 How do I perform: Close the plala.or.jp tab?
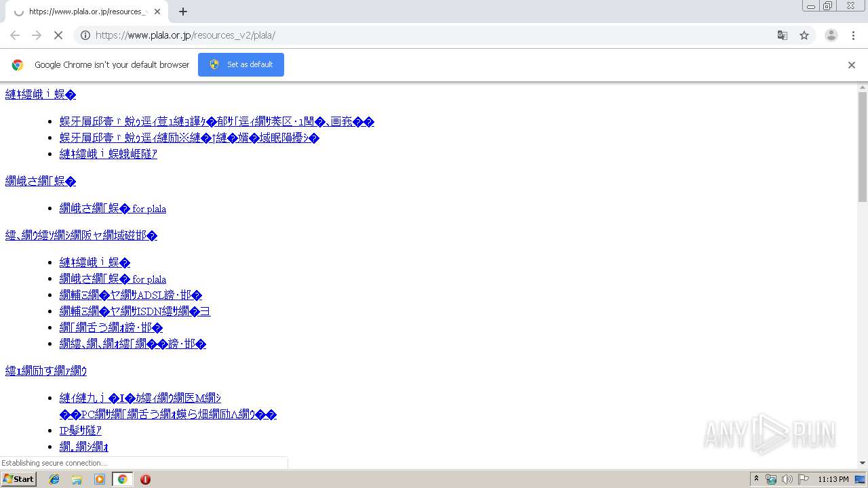pos(157,12)
